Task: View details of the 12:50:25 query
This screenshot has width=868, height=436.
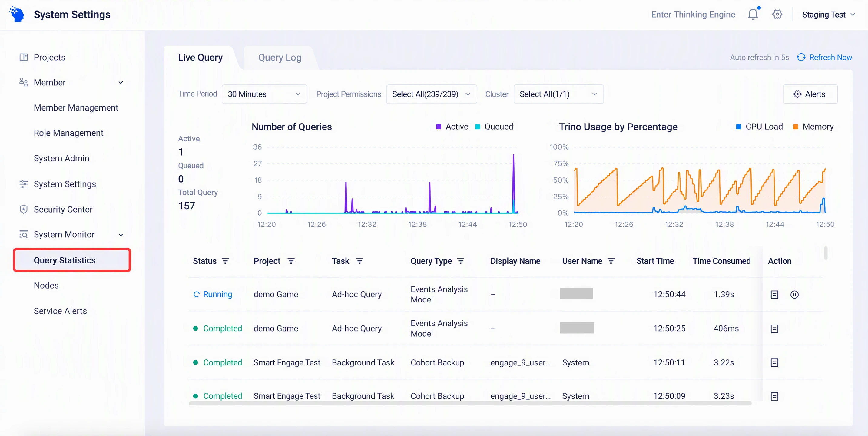Action: tap(774, 329)
